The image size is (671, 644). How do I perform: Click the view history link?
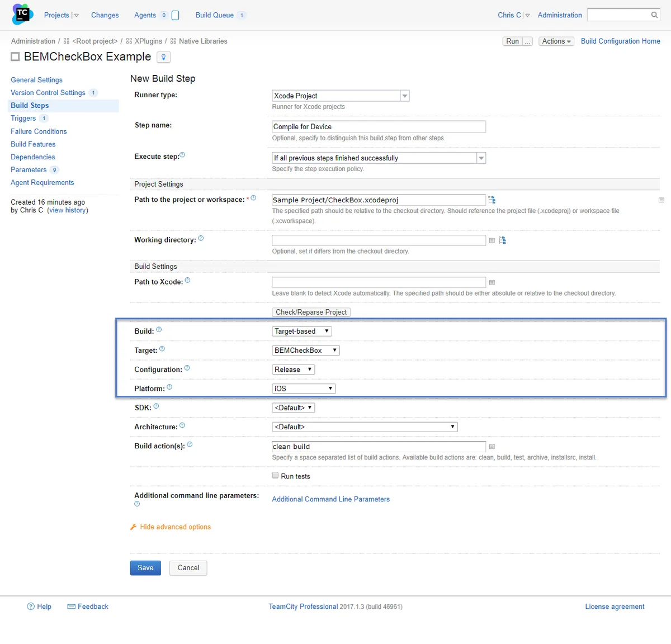pos(68,210)
